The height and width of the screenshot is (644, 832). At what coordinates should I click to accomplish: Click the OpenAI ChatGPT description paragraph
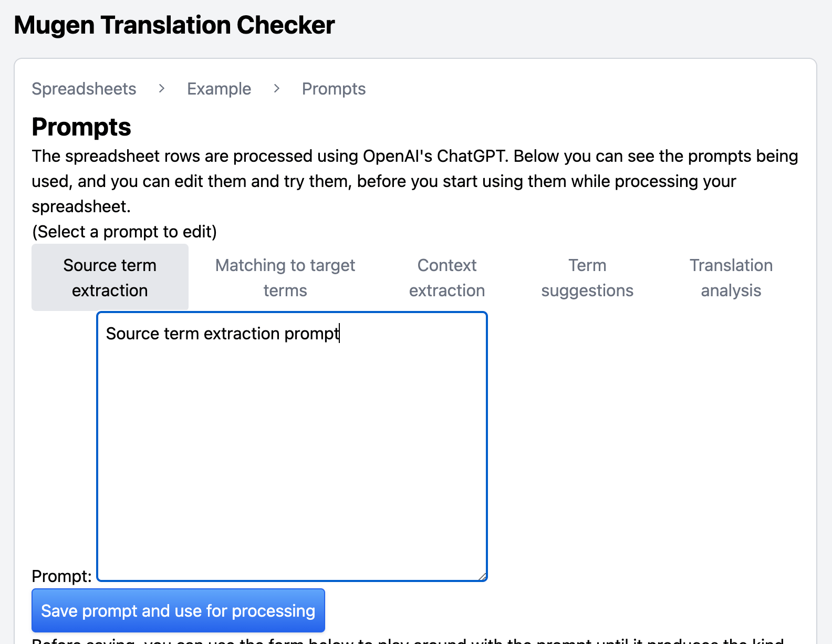pos(415,181)
